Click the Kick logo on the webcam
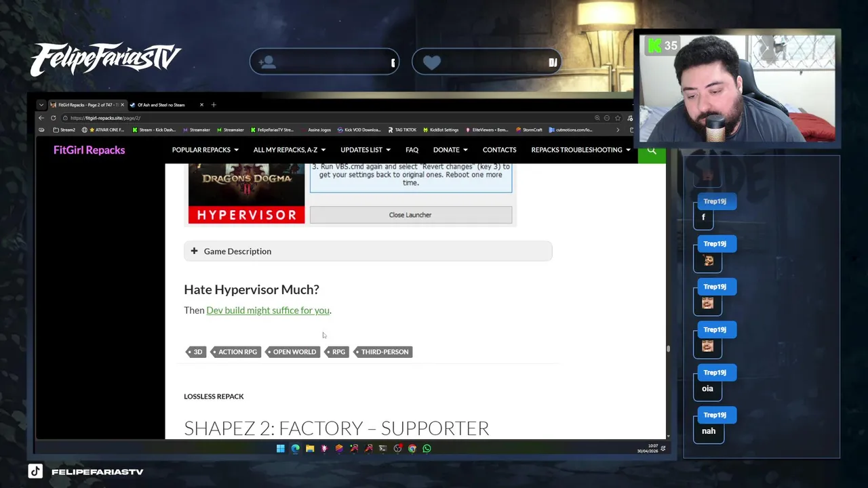The width and height of the screenshot is (868, 488). [654, 46]
